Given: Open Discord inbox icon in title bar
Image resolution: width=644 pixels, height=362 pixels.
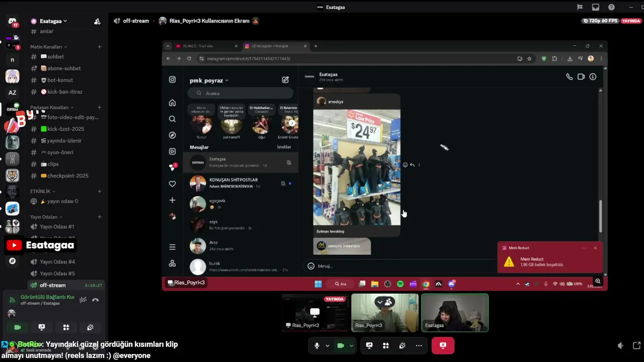Looking at the screenshot, I should click(596, 7).
